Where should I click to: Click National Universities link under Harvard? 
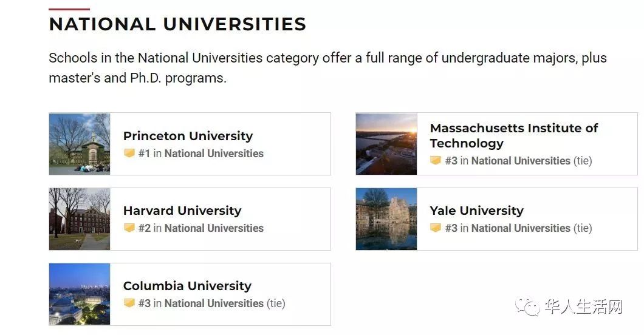coord(214,228)
